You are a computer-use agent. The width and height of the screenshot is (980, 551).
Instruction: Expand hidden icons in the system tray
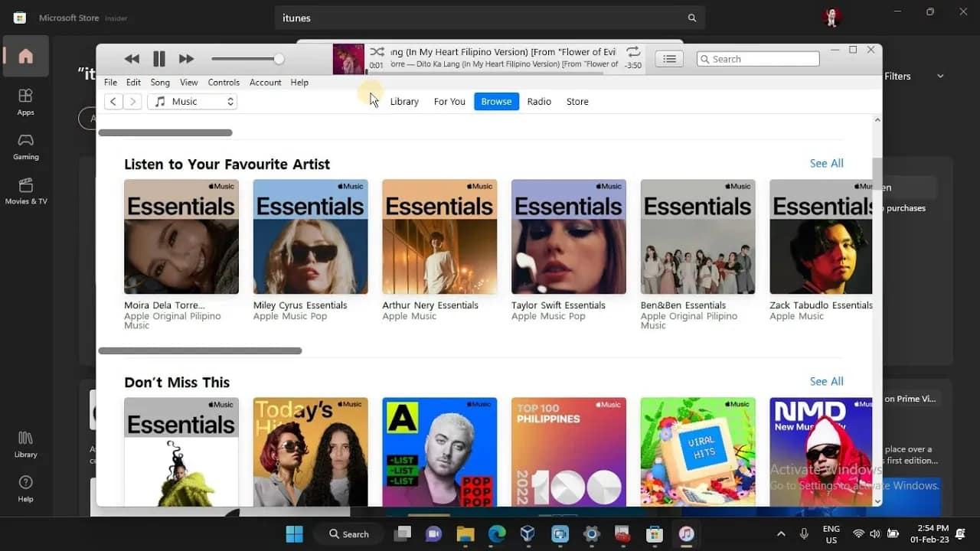(781, 533)
